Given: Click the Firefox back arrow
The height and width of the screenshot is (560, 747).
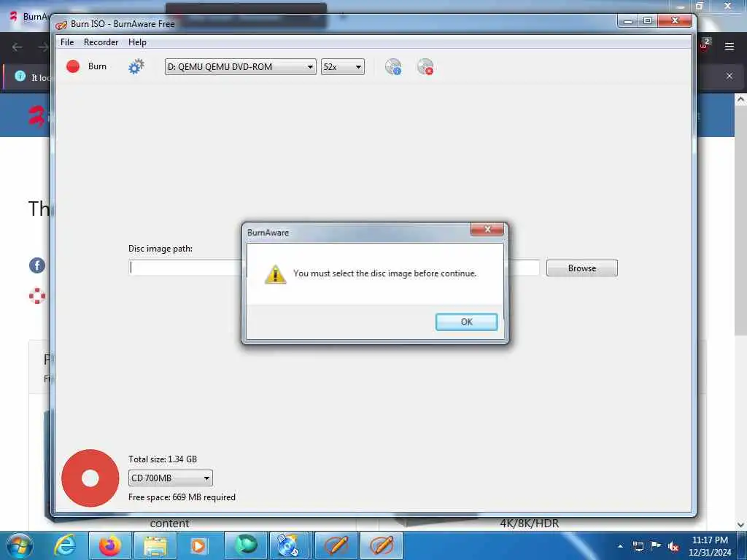Looking at the screenshot, I should pos(18,47).
